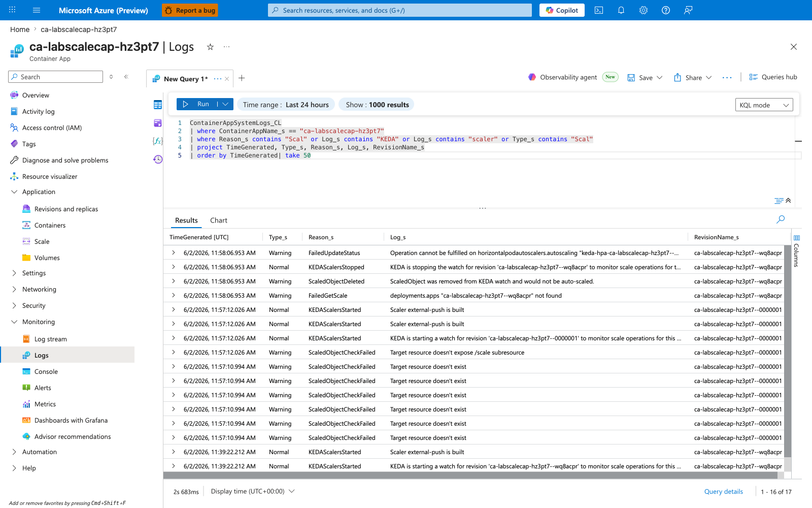This screenshot has height=508, width=812.
Task: Collapse the Monitoring section
Action: coord(14,322)
